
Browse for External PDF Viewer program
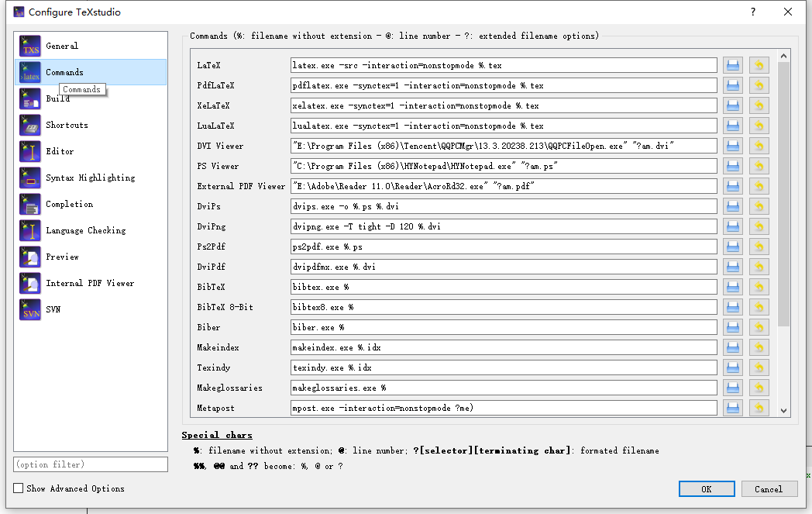tap(733, 186)
